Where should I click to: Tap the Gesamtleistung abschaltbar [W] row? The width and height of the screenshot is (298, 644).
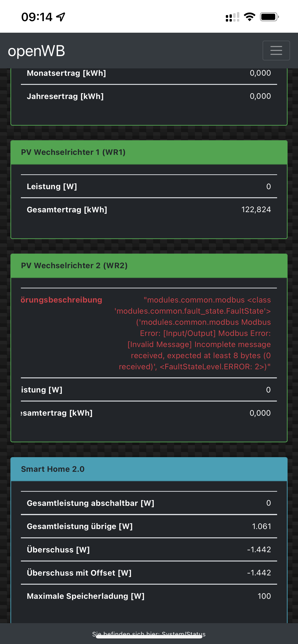(x=149, y=503)
